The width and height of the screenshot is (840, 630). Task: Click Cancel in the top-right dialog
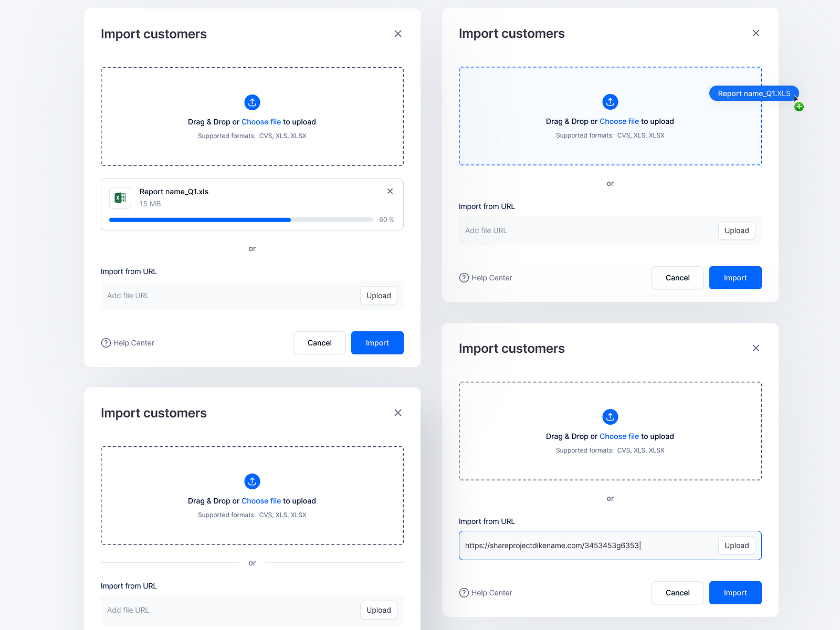677,278
